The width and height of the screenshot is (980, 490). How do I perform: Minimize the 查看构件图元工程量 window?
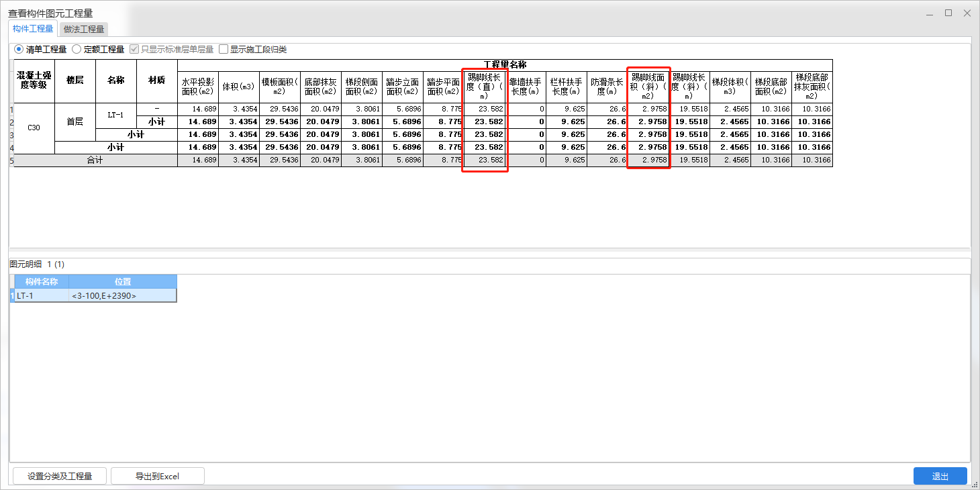[930, 13]
